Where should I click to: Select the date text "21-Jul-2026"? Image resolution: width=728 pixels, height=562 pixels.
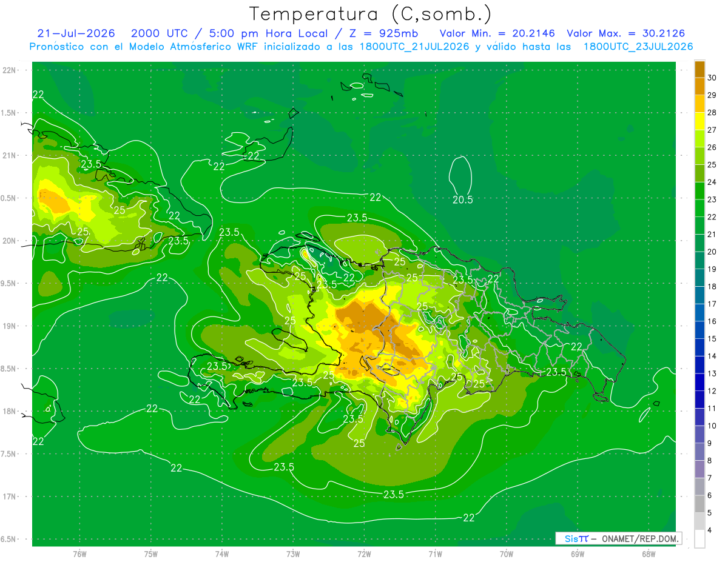click(76, 33)
